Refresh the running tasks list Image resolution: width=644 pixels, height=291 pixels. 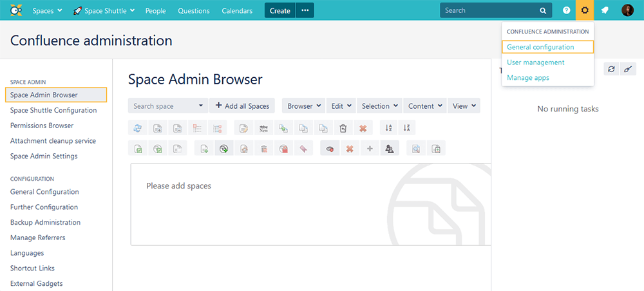pos(611,69)
